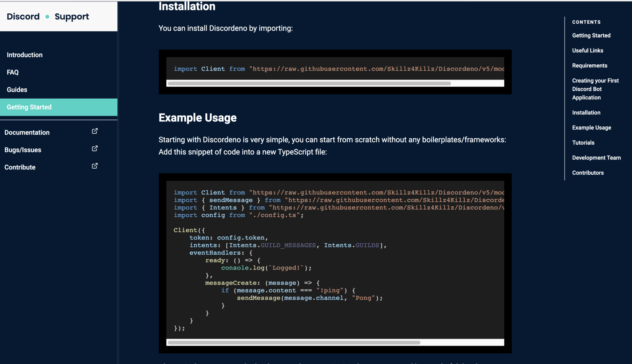
Task: Jump to Tutorials in contents list
Action: point(583,143)
